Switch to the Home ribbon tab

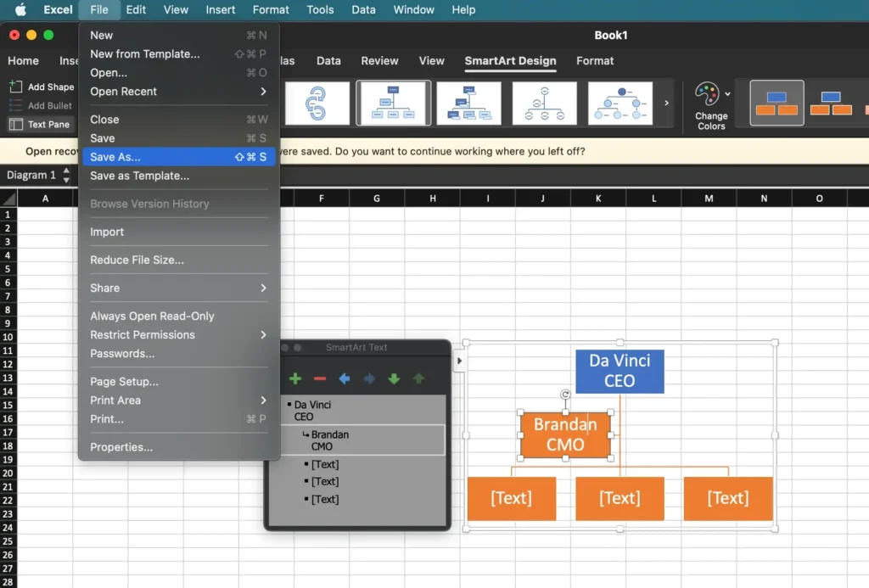[23, 61]
